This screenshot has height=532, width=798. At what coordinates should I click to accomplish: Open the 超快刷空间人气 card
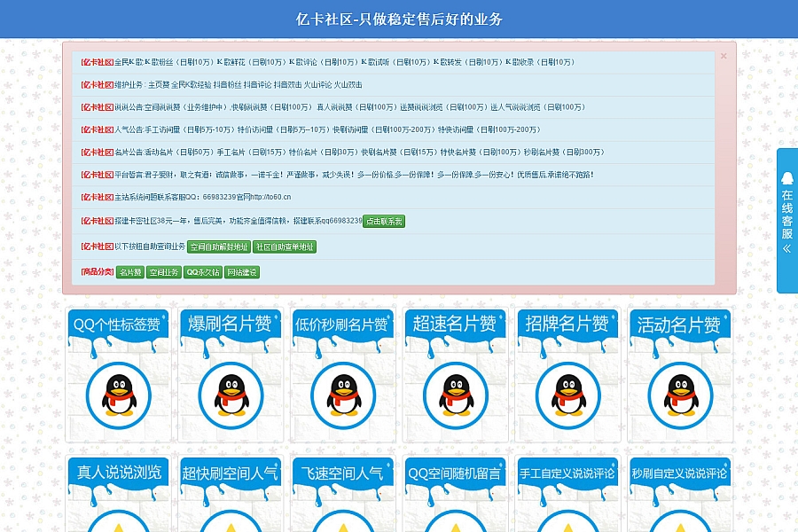pos(231,494)
